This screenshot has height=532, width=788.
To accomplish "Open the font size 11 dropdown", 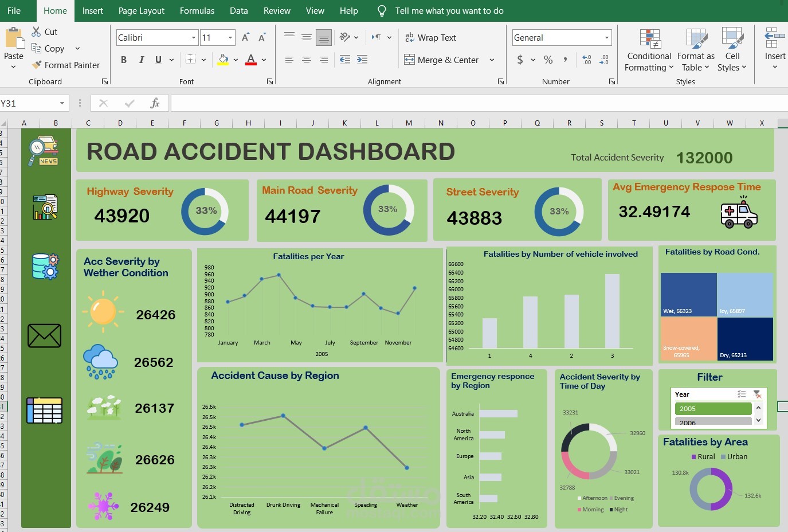I will 230,38.
